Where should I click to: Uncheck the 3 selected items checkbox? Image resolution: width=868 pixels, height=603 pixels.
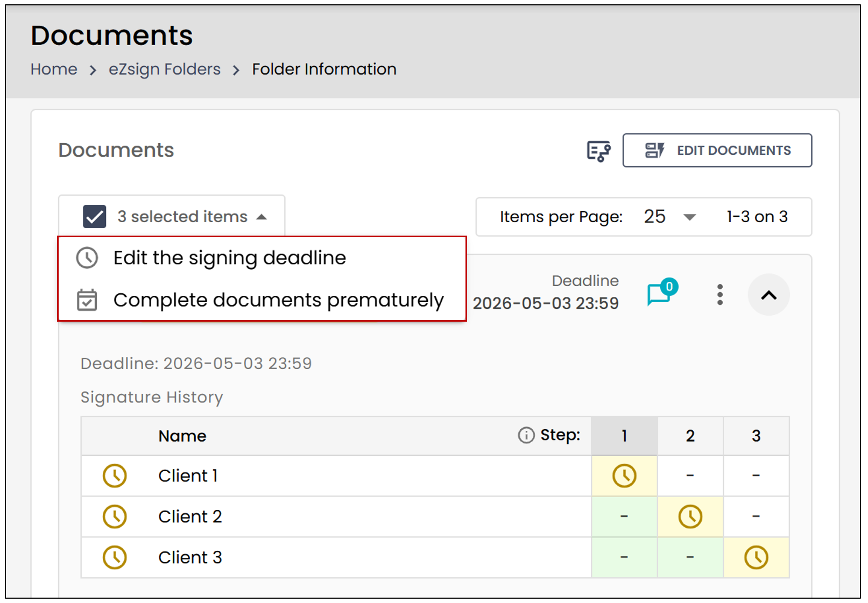click(x=94, y=216)
